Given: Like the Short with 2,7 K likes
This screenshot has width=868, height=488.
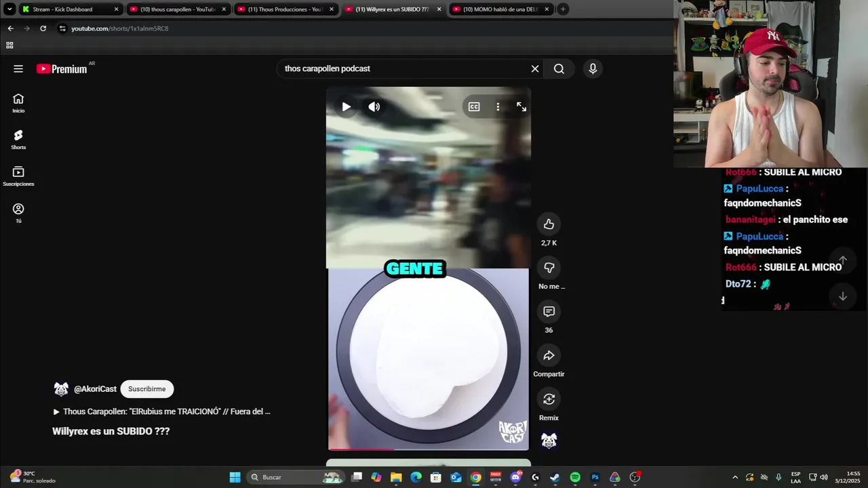Looking at the screenshot, I should click(x=549, y=224).
